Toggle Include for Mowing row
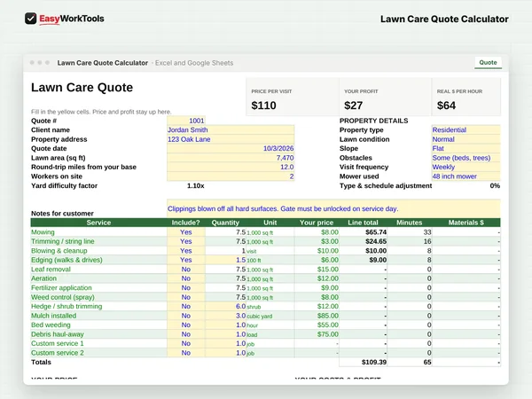Viewport: 532px width, 399px height. pos(186,232)
